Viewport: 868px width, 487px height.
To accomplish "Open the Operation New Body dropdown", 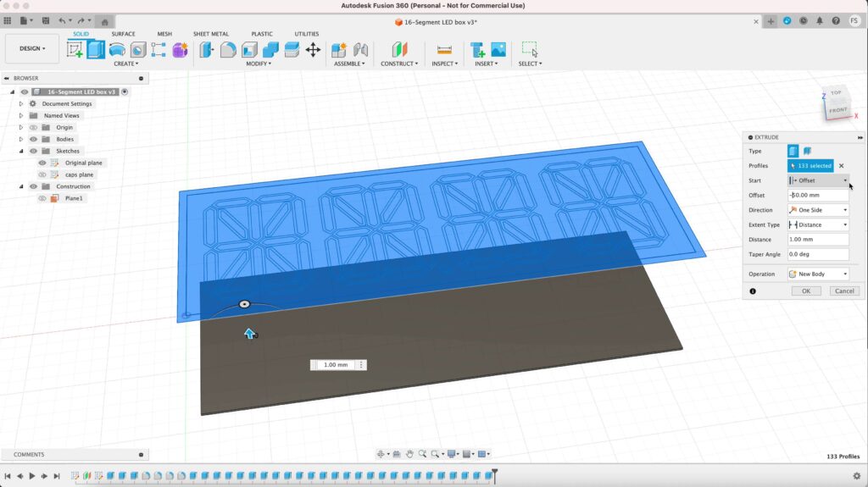I will pyautogui.click(x=818, y=274).
